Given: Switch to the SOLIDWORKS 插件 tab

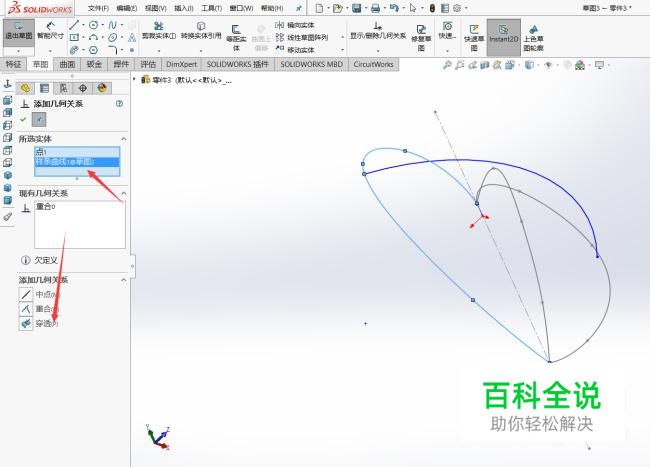Looking at the screenshot, I should [x=238, y=64].
